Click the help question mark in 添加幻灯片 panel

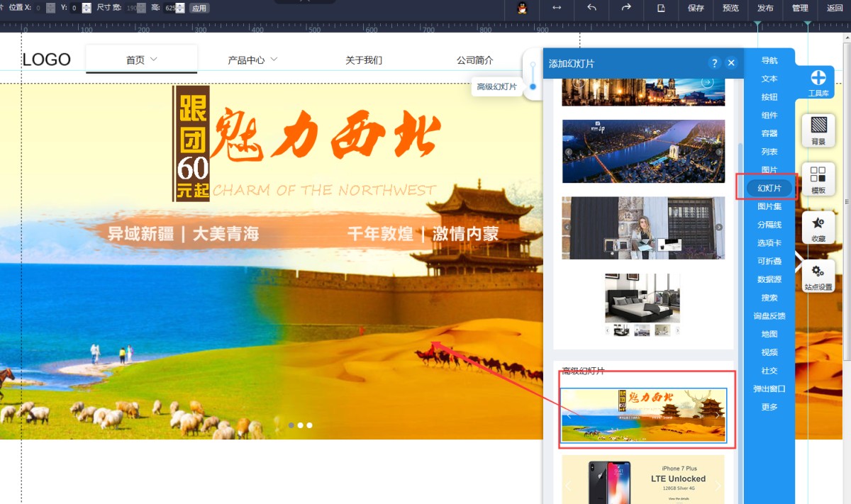point(714,63)
